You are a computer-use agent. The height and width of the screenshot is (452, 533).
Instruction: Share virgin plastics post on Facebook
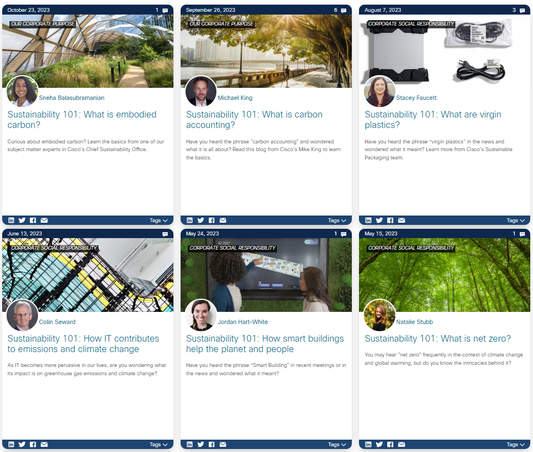pyautogui.click(x=390, y=220)
